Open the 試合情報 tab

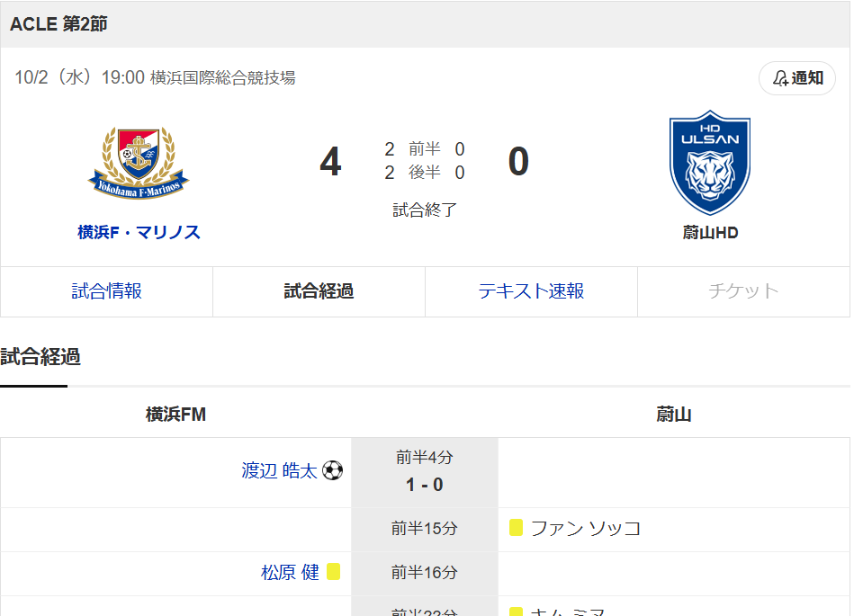pos(106,291)
